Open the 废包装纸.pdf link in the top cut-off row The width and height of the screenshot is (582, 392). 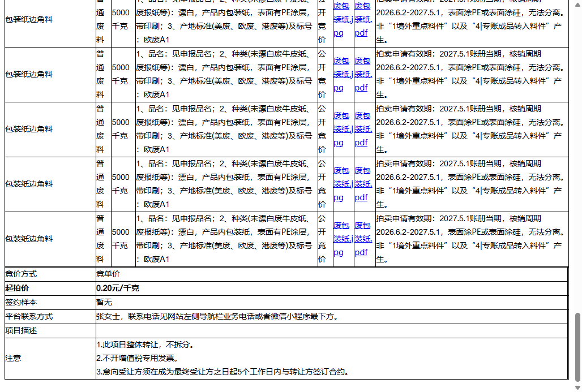pyautogui.click(x=363, y=19)
